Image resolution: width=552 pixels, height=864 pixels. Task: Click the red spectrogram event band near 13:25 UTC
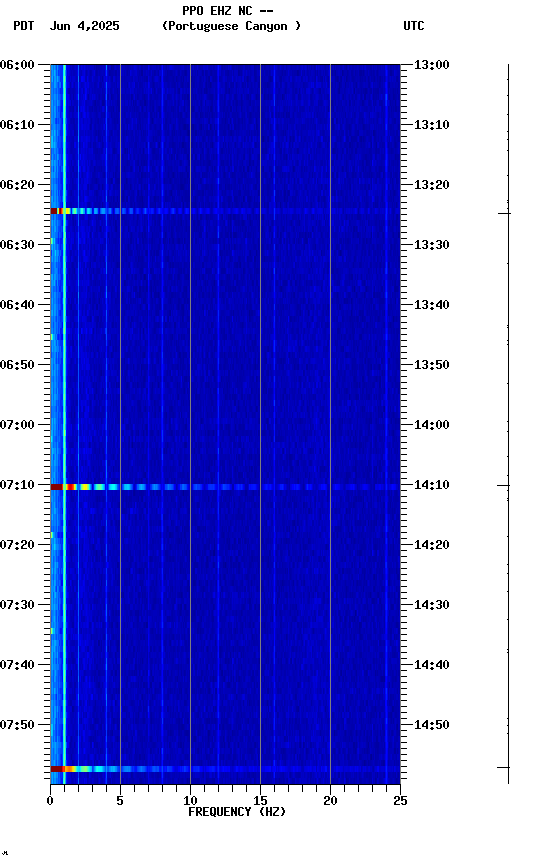click(225, 211)
